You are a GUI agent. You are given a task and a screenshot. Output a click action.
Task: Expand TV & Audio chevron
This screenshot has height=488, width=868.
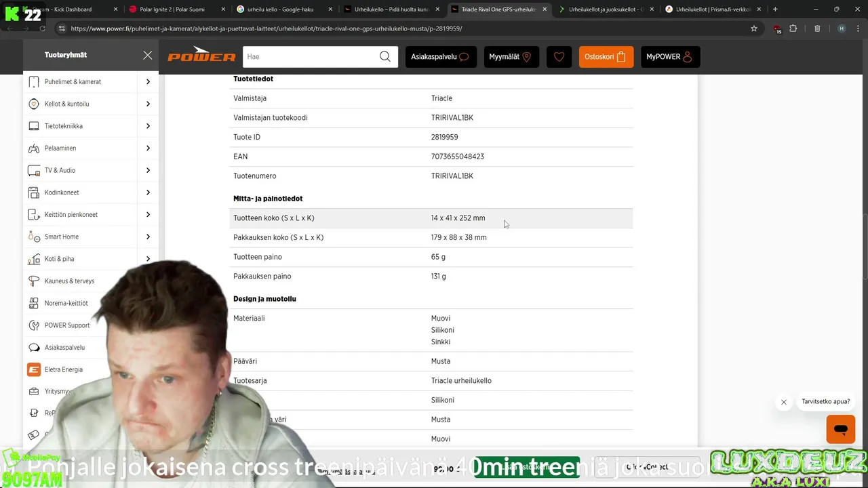pos(148,171)
